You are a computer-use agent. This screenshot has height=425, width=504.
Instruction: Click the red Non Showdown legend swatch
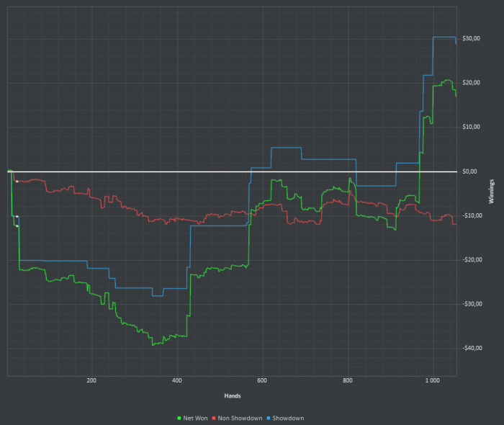point(214,419)
